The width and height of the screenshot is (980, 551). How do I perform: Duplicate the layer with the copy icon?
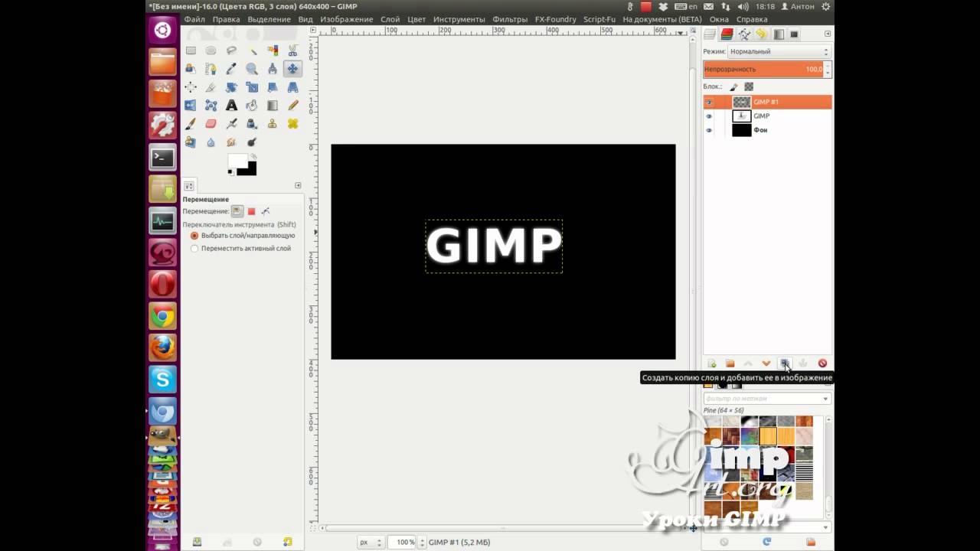pos(785,364)
